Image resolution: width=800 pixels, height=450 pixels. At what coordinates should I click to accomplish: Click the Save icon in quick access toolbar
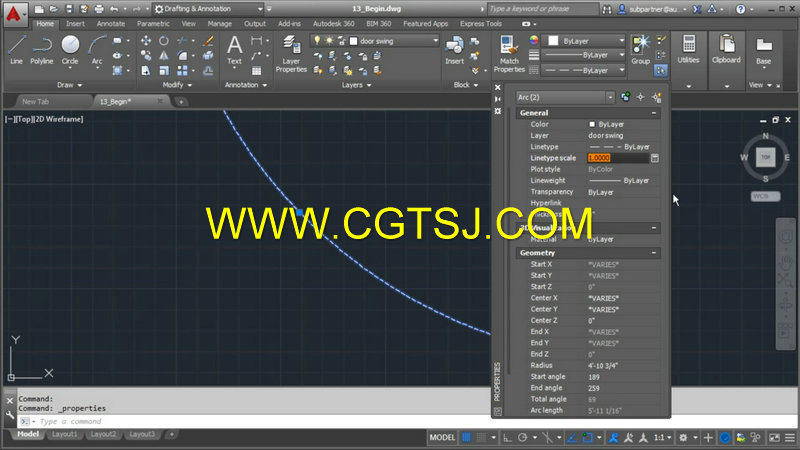coord(69,9)
